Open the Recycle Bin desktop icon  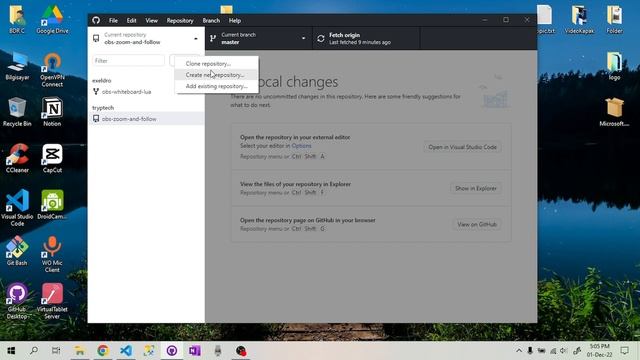17,112
